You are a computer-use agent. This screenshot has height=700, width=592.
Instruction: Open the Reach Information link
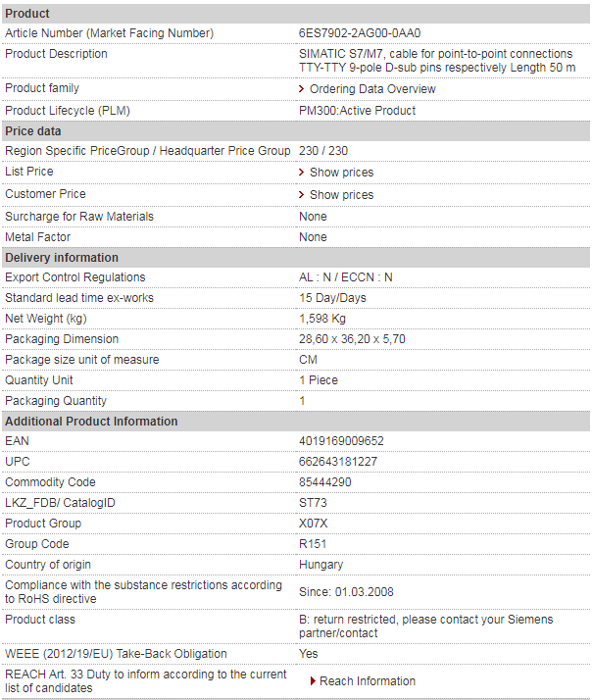(x=368, y=681)
